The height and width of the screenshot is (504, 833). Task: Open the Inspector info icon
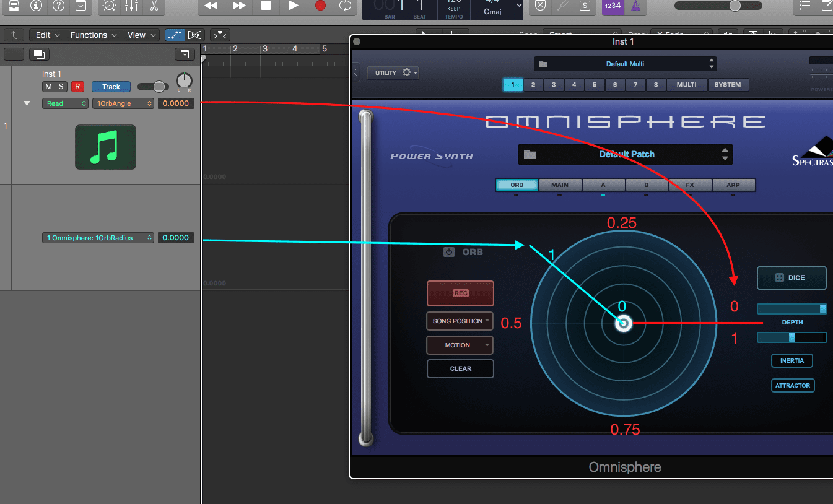pos(36,6)
